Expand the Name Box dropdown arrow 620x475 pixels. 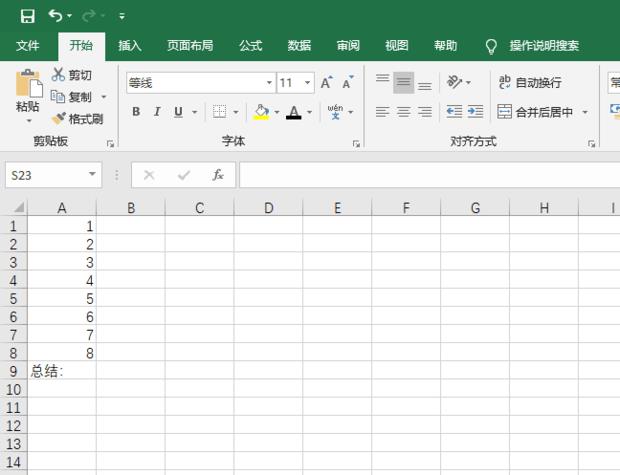pos(93,175)
